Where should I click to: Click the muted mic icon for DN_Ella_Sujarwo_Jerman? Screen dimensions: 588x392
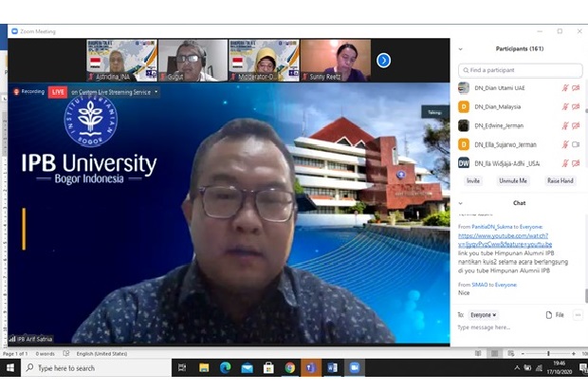coord(564,144)
